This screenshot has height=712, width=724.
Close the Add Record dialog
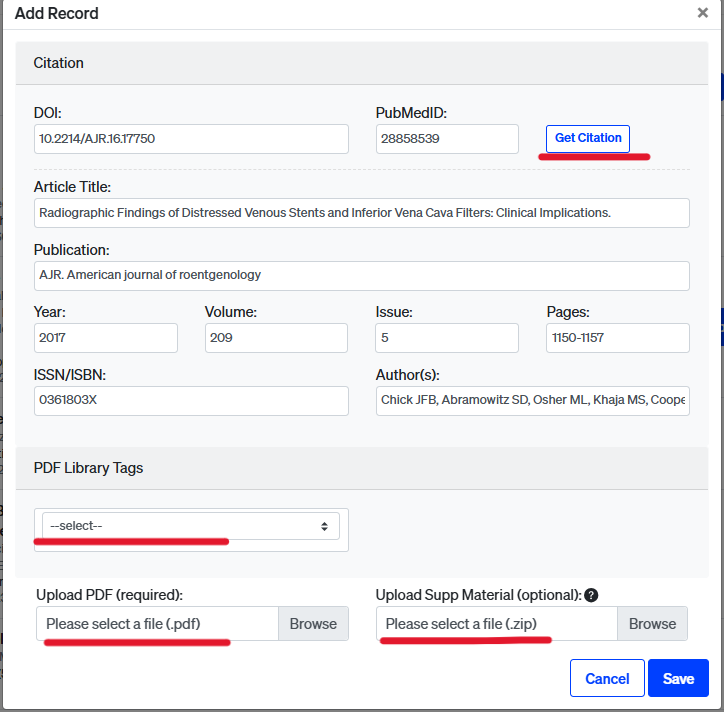click(702, 13)
